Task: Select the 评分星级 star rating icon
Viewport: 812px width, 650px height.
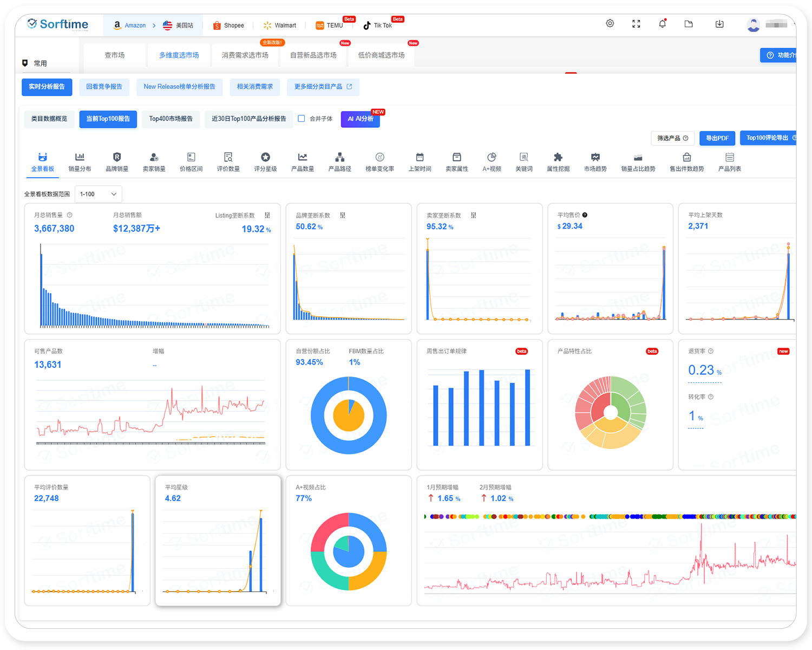Action: point(265,158)
